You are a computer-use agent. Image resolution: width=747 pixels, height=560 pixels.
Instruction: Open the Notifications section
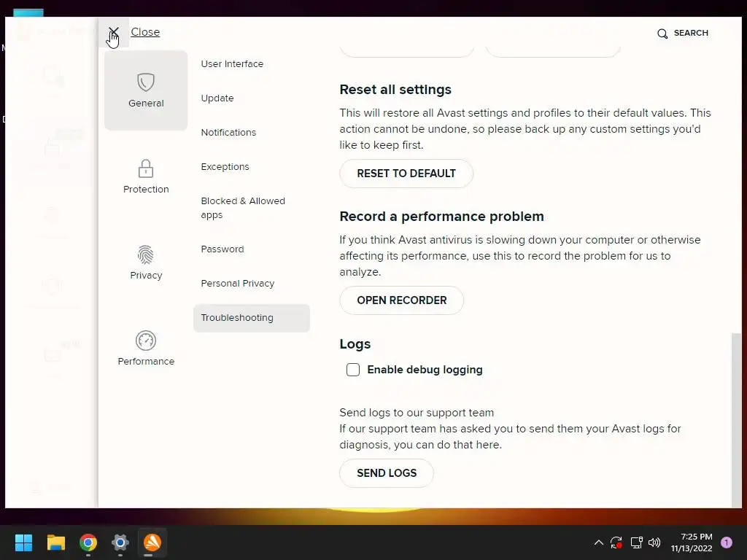(x=228, y=133)
